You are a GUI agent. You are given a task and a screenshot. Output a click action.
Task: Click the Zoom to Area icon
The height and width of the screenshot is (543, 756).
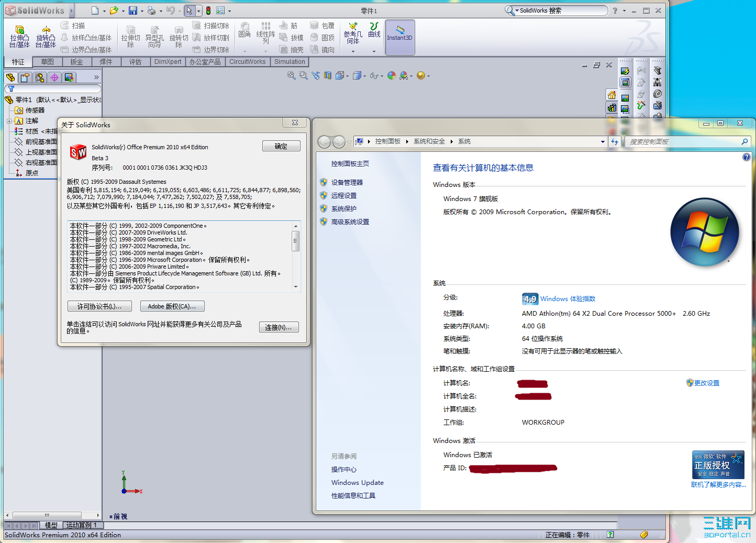point(304,76)
